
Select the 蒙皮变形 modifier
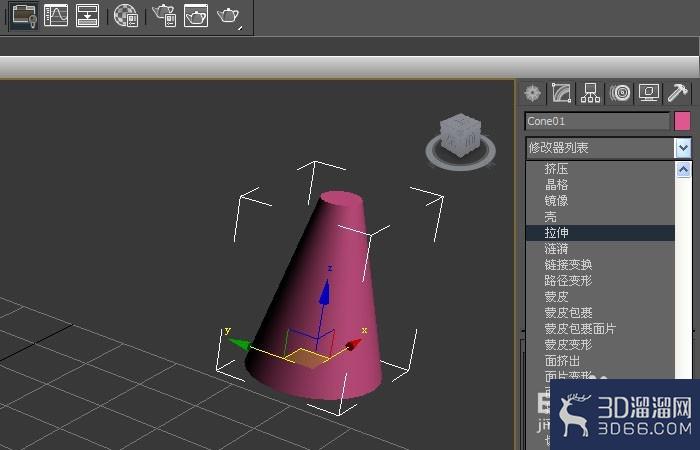click(600, 345)
